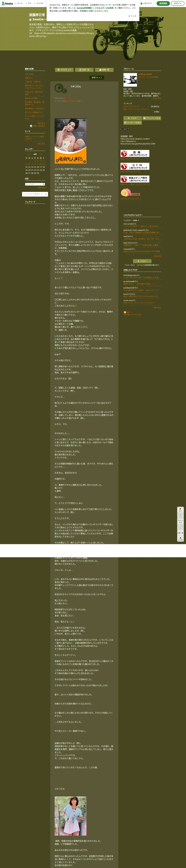Open the DTM ブログランキングへ text link
The height and width of the screenshot is (868, 186).
[131, 172]
